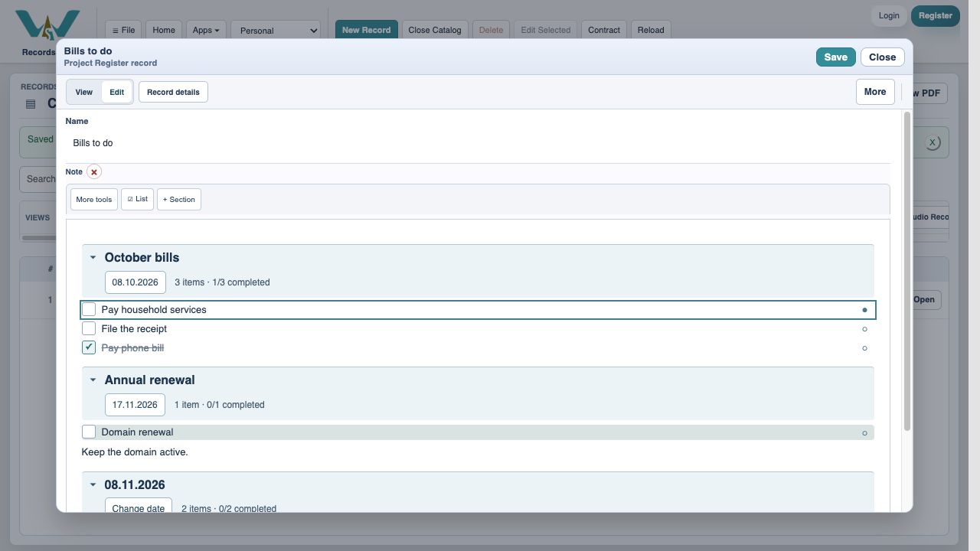The image size is (980, 551).
Task: Click the dialog's vertical scrollbar
Action: pos(907,272)
